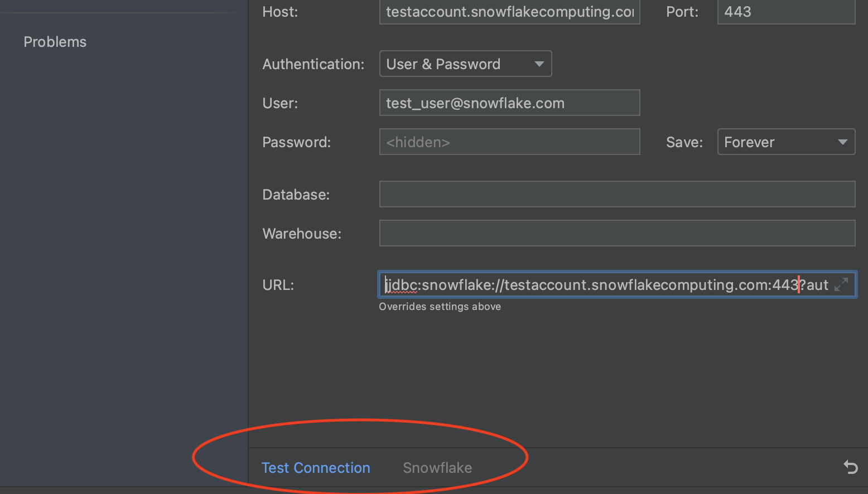
Task: Click the Warehouse input field
Action: click(x=617, y=233)
